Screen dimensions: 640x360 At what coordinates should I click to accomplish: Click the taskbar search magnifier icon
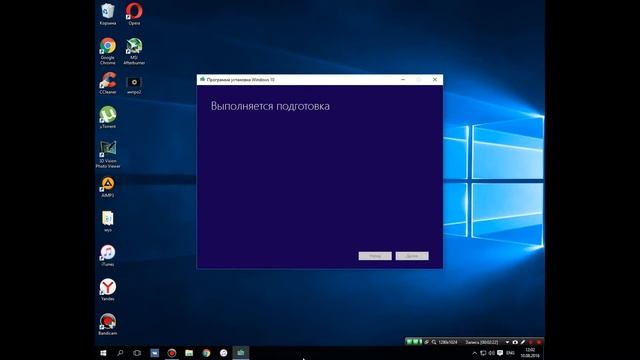(x=120, y=353)
